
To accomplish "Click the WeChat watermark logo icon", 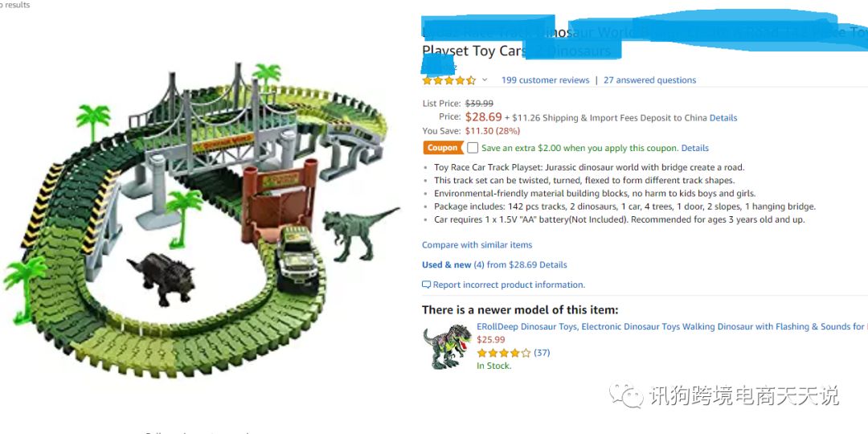I will pos(626,395).
